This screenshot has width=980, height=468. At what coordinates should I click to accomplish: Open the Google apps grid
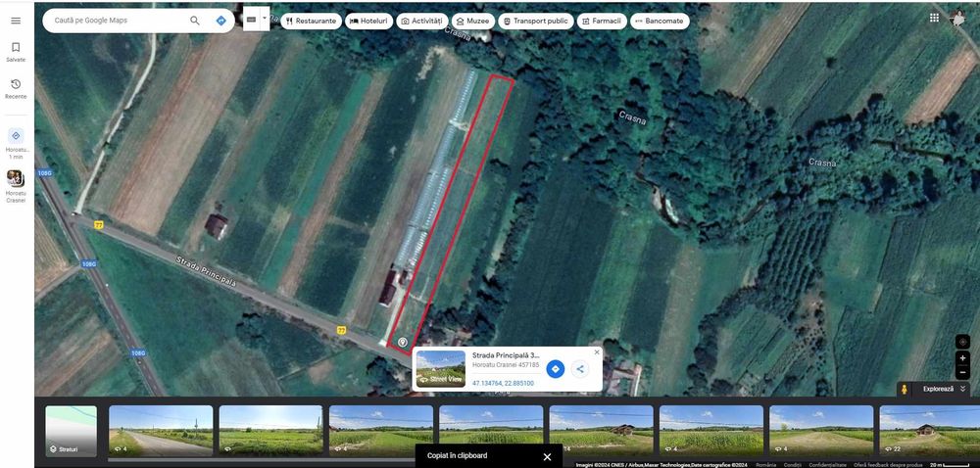(934, 18)
